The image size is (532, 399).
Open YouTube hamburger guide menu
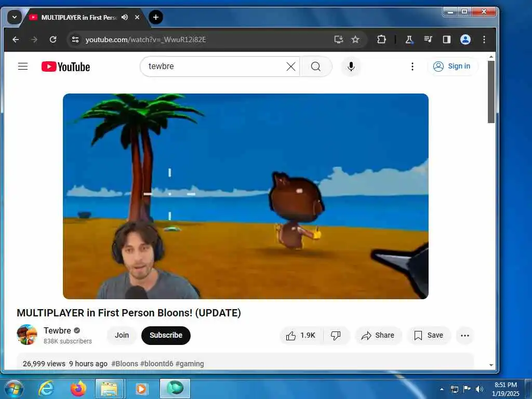[23, 66]
